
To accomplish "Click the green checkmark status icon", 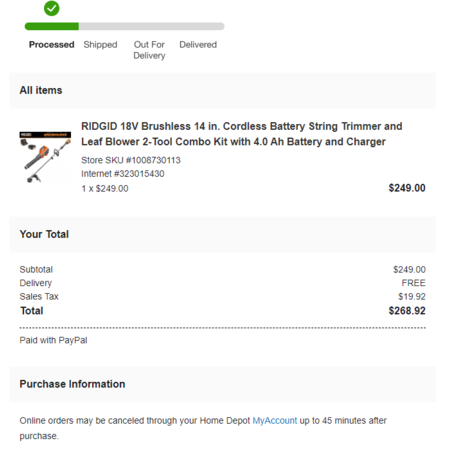I will (52, 8).
